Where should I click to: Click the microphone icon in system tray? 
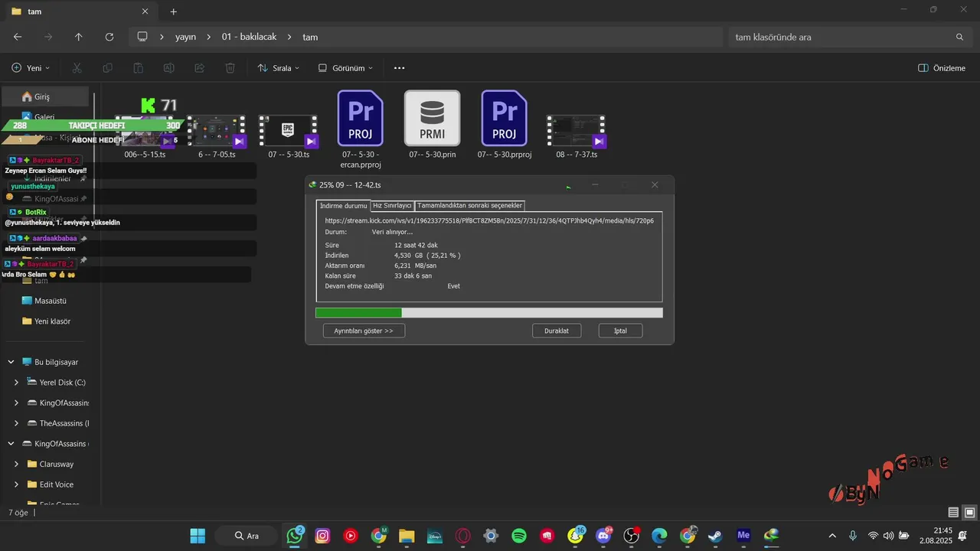[x=853, y=536]
